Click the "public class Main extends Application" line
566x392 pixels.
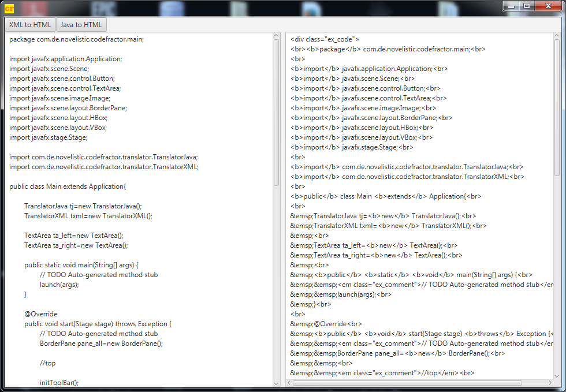pos(68,186)
